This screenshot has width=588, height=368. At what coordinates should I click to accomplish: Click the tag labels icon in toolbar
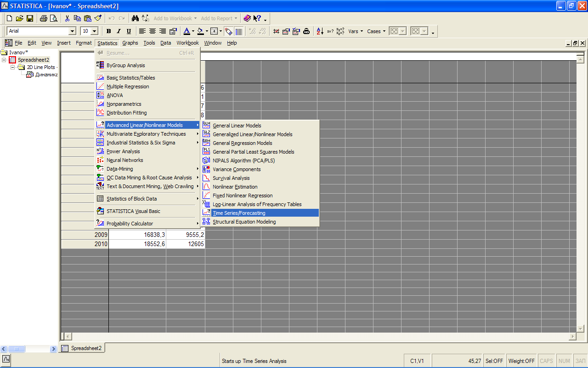pyautogui.click(x=228, y=31)
